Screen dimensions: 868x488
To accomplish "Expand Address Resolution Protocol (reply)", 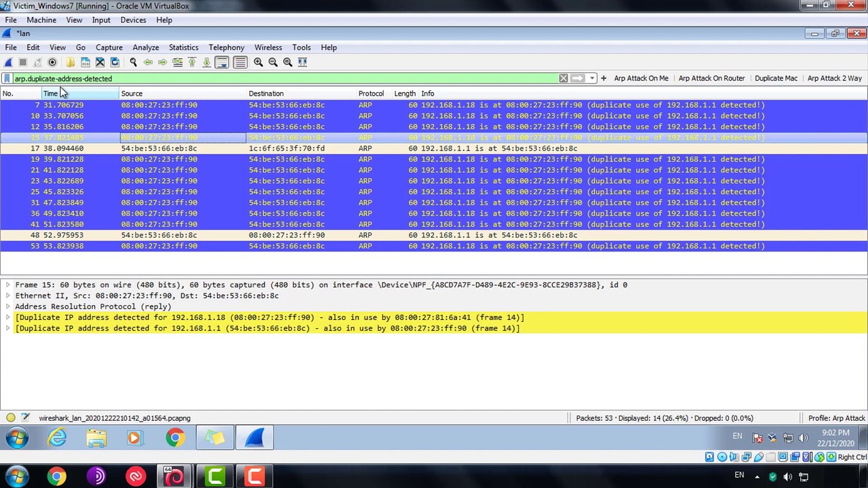I will (7, 307).
